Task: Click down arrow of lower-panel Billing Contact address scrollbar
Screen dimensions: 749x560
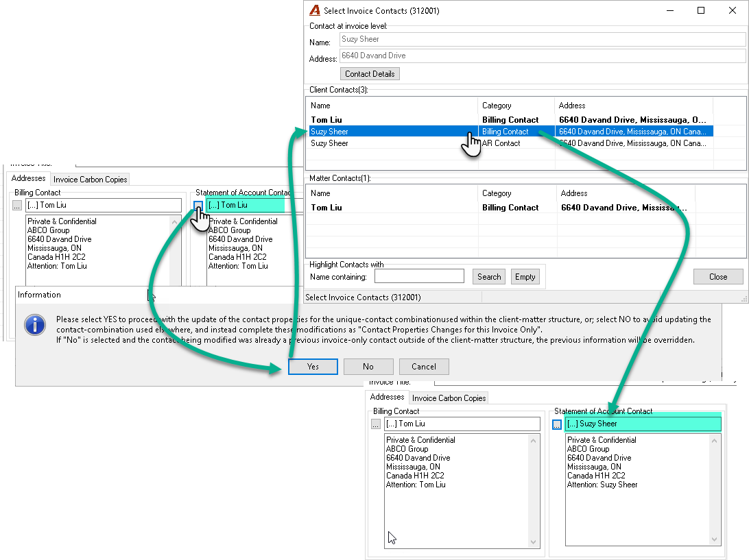Action: [x=533, y=542]
